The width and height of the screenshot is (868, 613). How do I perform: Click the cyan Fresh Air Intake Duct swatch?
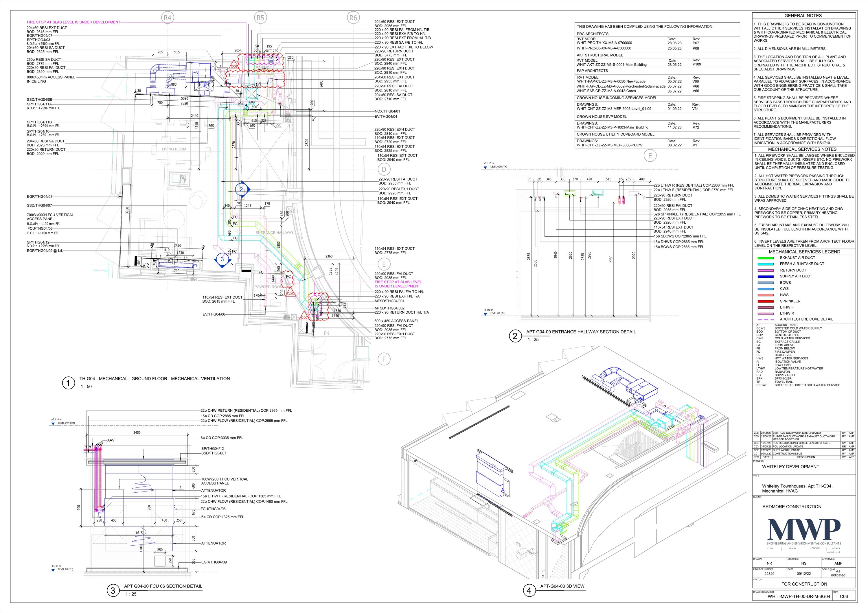click(766, 264)
